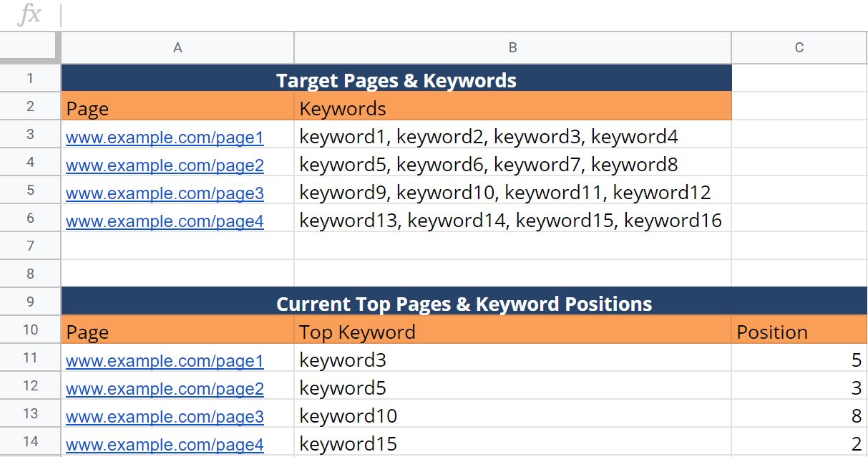Select row 4 header

(x=30, y=162)
